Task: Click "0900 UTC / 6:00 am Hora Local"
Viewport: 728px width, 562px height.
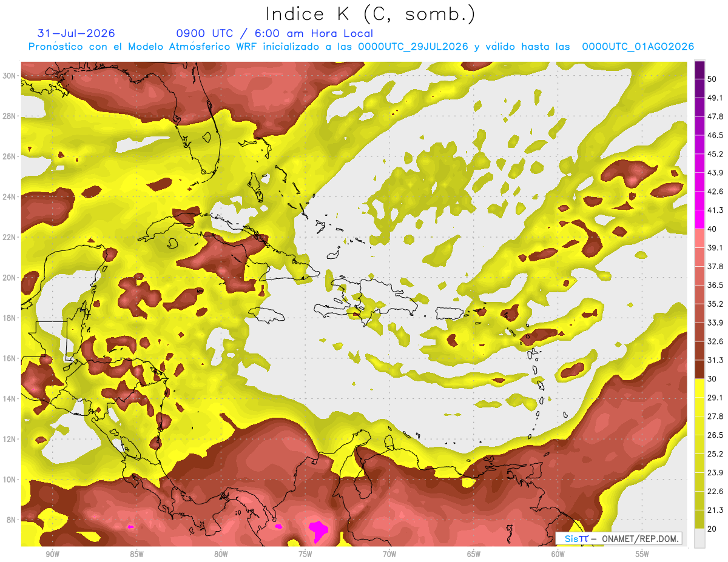Action: point(274,33)
